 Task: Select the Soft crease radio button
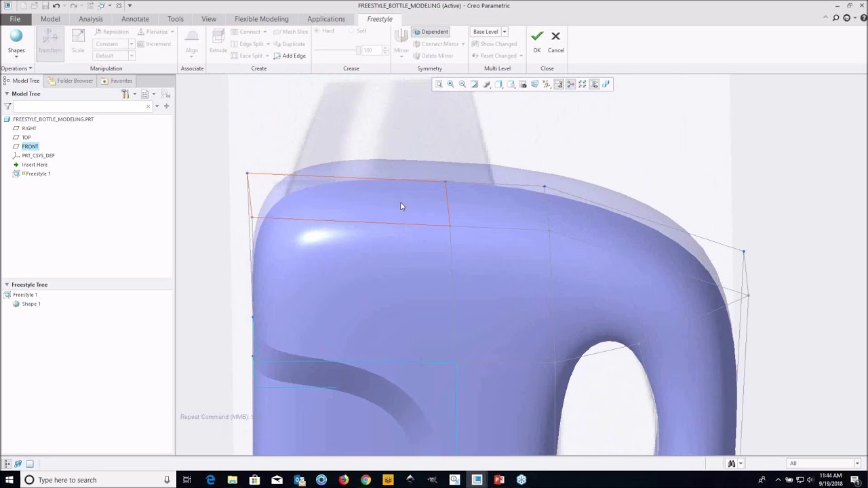[x=357, y=31]
